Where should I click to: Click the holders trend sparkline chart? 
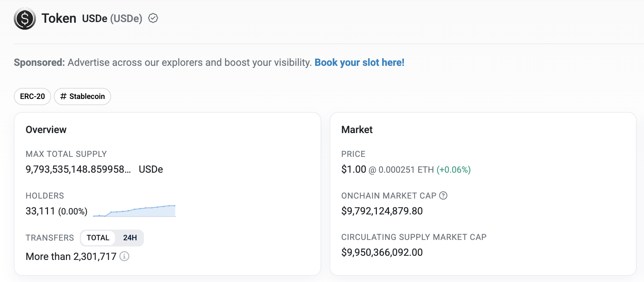[x=135, y=211]
